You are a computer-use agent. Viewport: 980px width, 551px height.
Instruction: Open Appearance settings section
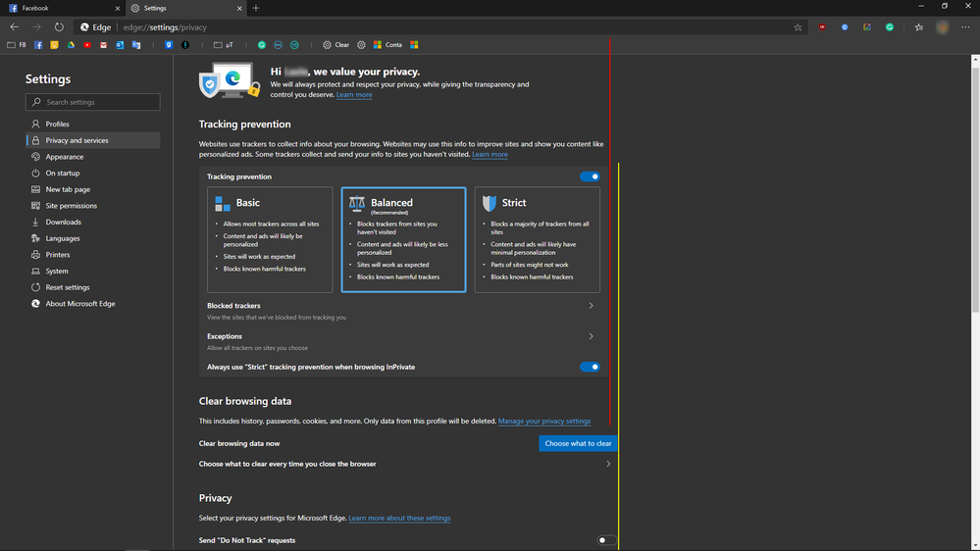[92, 157]
